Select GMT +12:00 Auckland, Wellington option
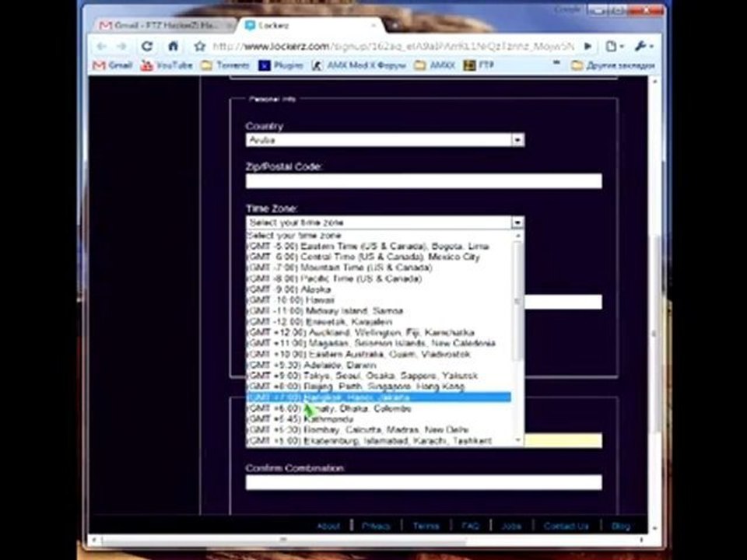 click(x=379, y=332)
